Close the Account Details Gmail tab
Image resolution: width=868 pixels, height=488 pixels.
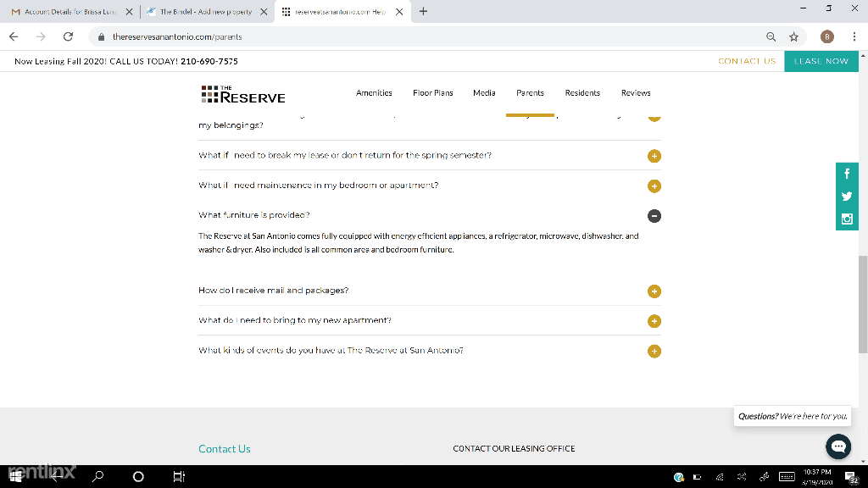[x=129, y=12]
